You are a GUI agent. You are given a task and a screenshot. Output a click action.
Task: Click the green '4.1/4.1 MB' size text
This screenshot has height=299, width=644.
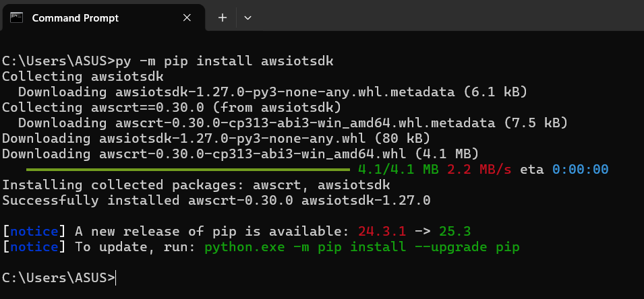coord(398,169)
